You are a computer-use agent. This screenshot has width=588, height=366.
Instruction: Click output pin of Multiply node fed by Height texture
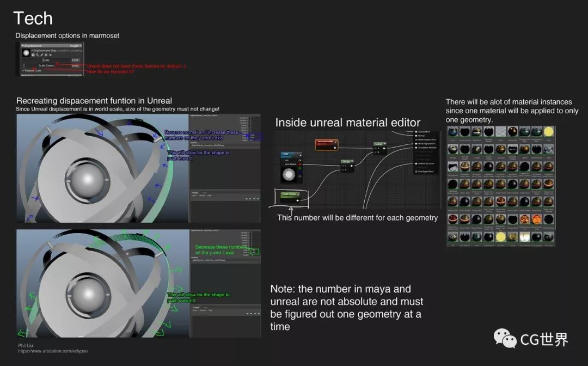tap(351, 166)
